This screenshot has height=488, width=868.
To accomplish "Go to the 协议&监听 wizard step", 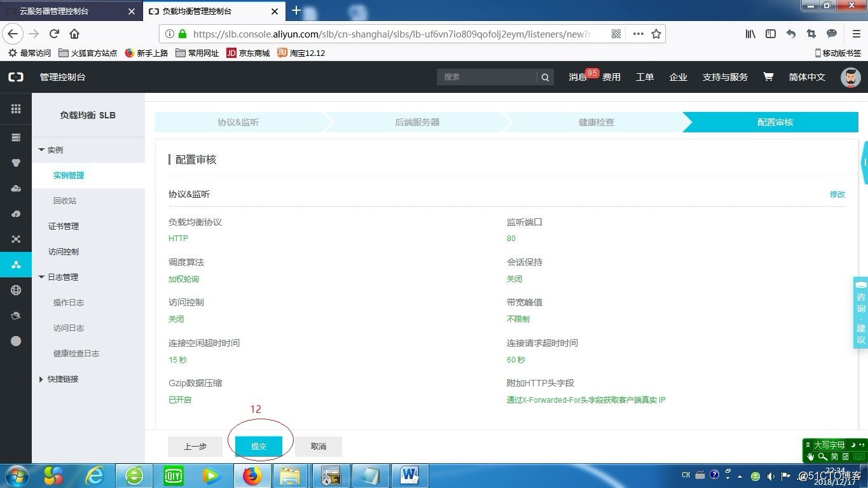I will pos(238,122).
